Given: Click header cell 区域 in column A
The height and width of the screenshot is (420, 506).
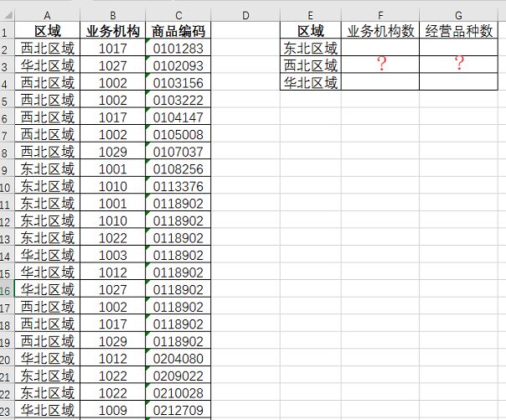Looking at the screenshot, I should tap(47, 31).
